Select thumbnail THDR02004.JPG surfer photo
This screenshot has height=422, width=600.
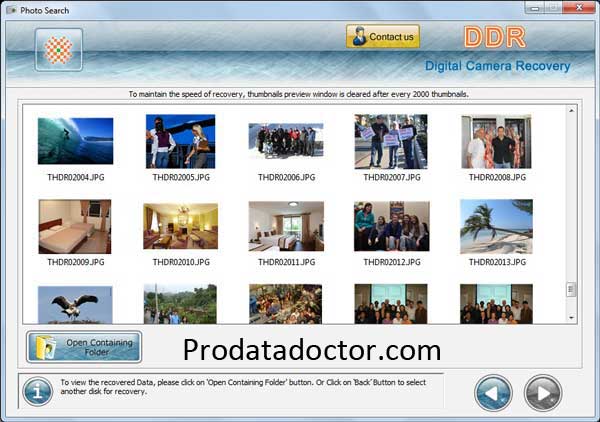[x=75, y=141]
